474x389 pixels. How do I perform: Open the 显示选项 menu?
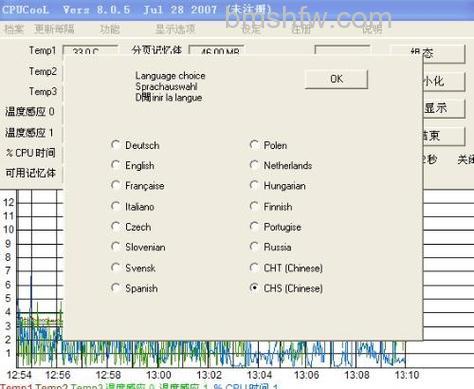point(175,29)
